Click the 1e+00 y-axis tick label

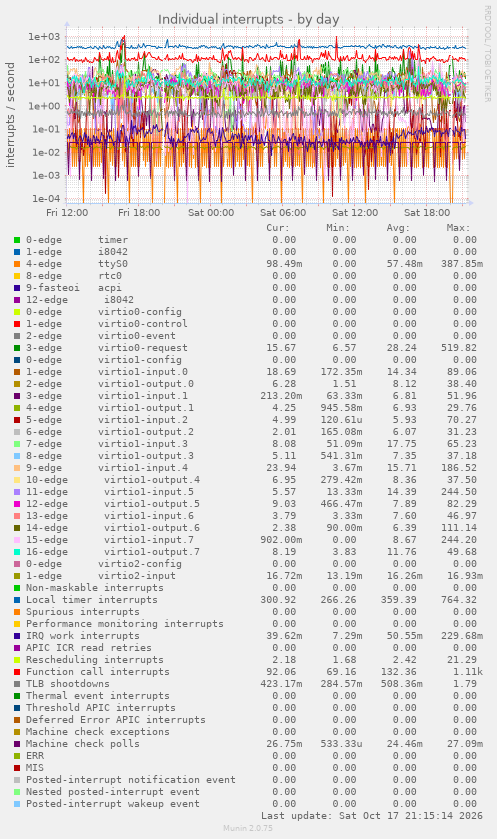pos(44,106)
